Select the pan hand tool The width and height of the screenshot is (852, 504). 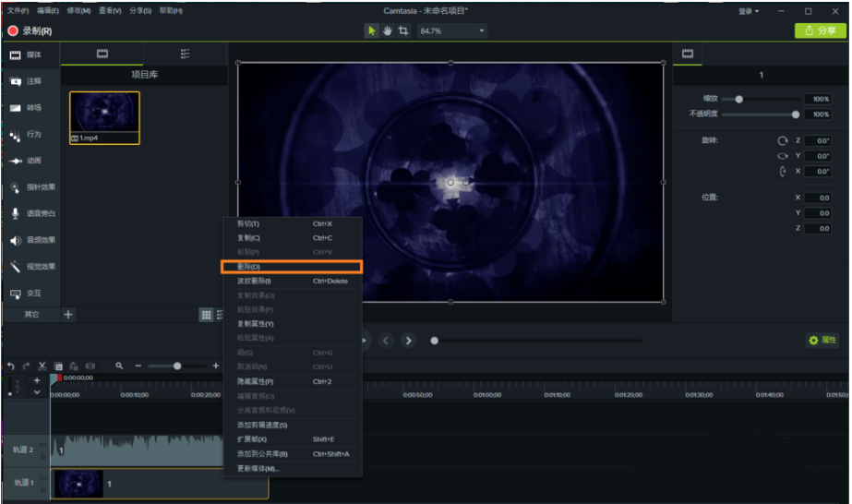click(x=388, y=30)
